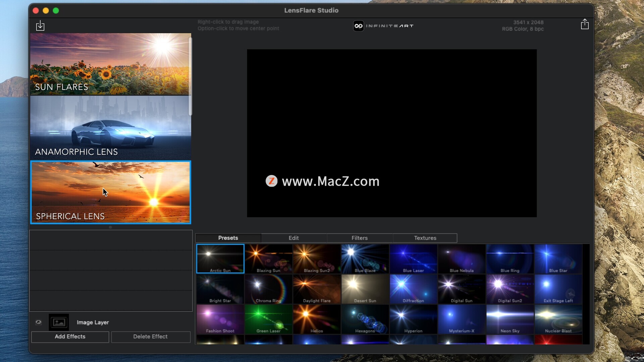644x362 pixels.
Task: Open the InfiniteArt logo link
Action: pos(383,26)
